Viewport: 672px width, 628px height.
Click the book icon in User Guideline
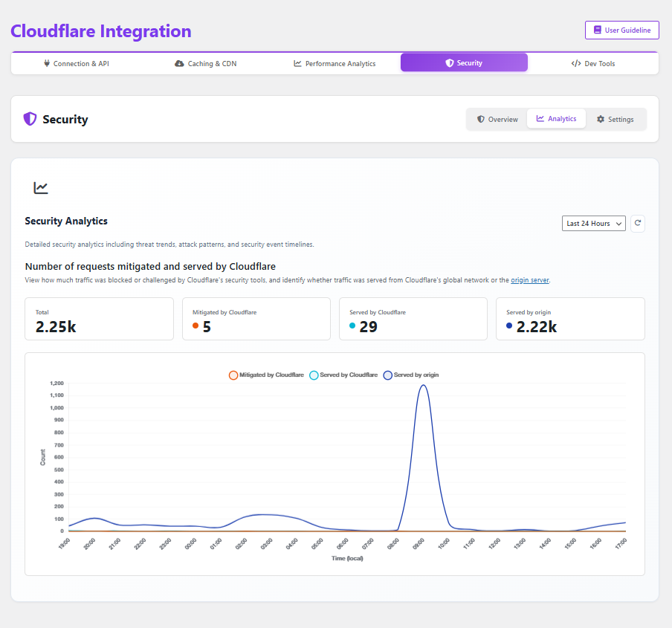[x=597, y=30]
